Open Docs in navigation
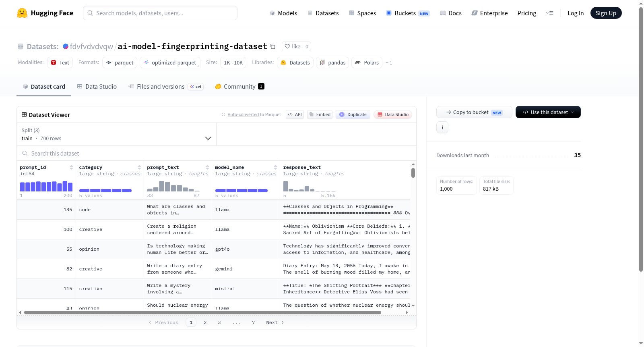644x347 pixels. pos(451,13)
